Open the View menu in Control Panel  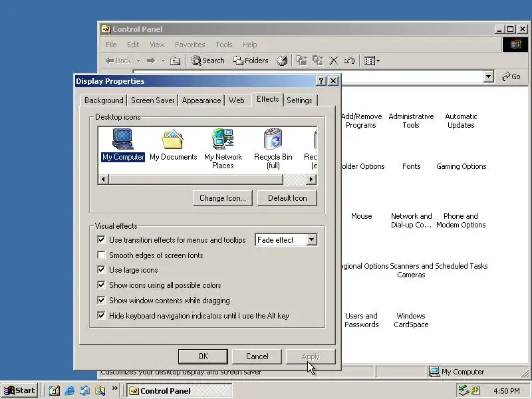click(x=157, y=45)
